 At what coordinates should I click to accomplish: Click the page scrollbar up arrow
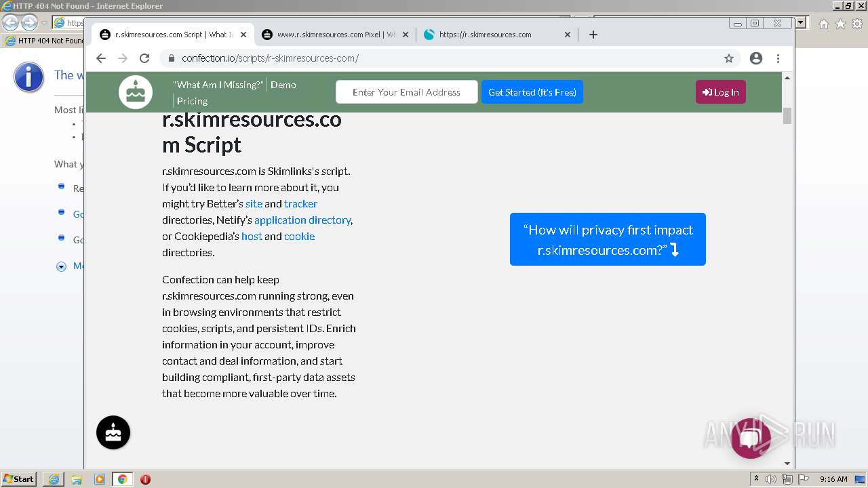[787, 78]
